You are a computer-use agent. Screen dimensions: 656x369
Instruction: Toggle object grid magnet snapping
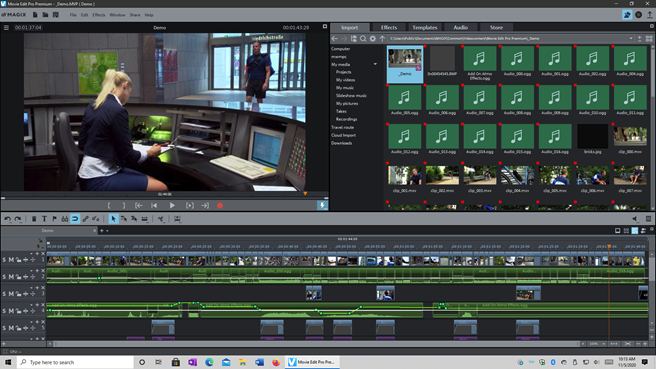(75, 219)
